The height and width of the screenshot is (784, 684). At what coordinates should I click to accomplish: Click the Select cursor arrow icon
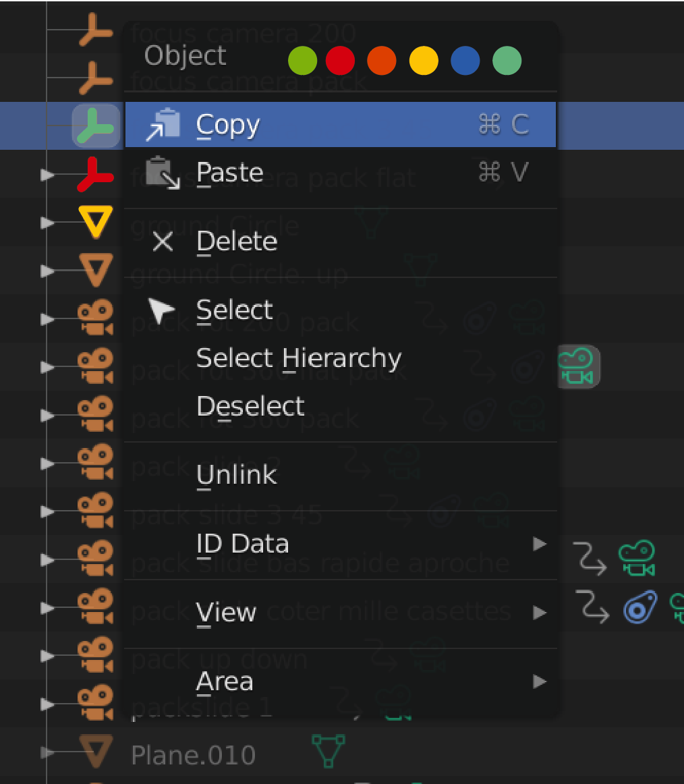pos(161,310)
